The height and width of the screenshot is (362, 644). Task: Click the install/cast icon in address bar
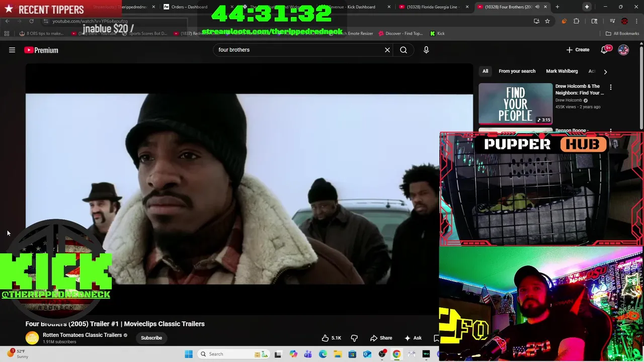[536, 21]
